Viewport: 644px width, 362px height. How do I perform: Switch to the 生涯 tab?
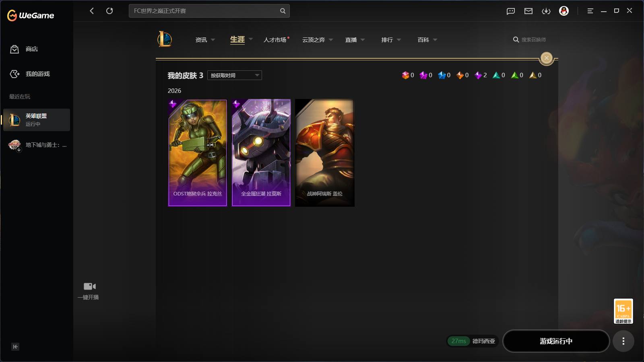click(x=237, y=39)
